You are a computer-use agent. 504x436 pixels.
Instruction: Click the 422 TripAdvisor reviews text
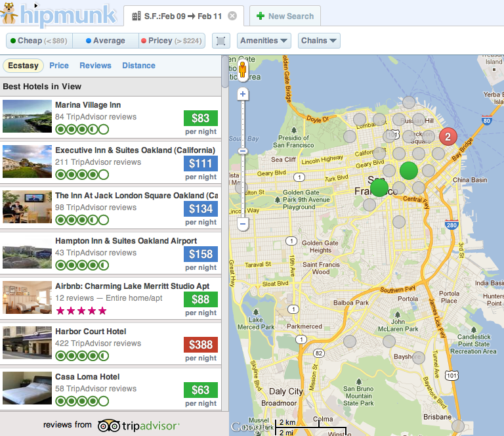pyautogui.click(x=98, y=343)
